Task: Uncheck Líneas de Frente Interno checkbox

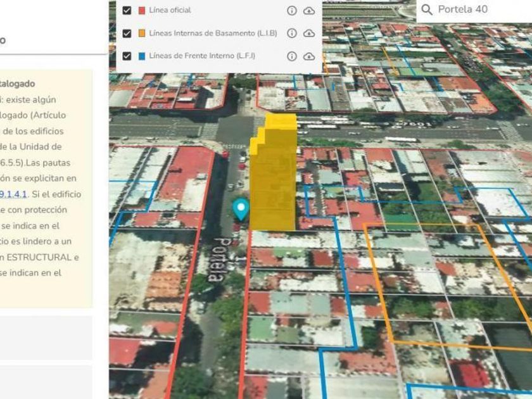Action: pyautogui.click(x=127, y=56)
